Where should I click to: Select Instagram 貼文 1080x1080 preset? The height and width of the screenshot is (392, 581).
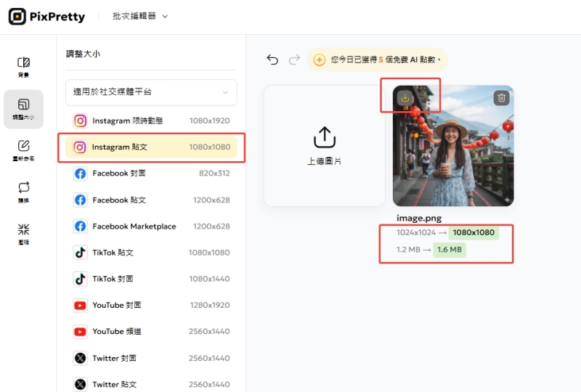pos(151,147)
